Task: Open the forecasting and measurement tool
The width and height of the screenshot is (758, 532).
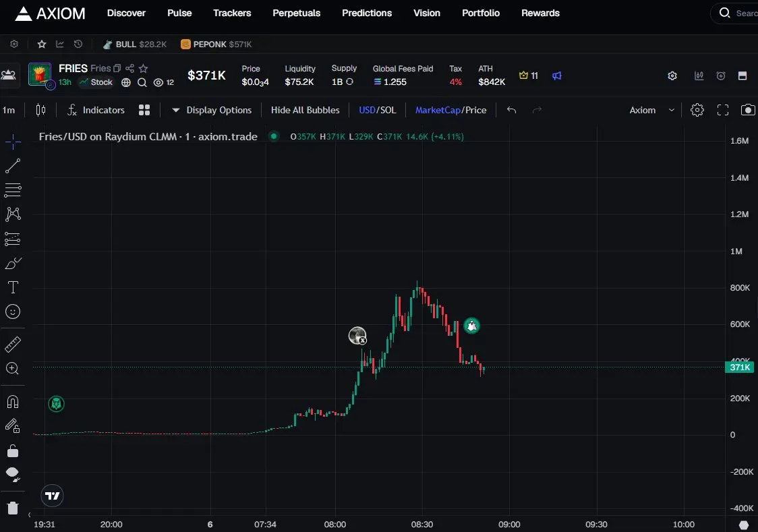Action: [13, 239]
